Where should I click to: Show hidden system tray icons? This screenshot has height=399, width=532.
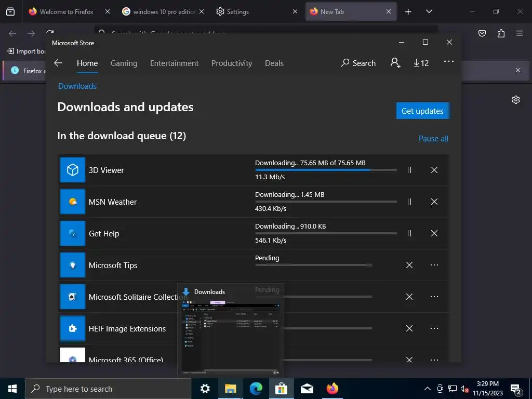428,389
